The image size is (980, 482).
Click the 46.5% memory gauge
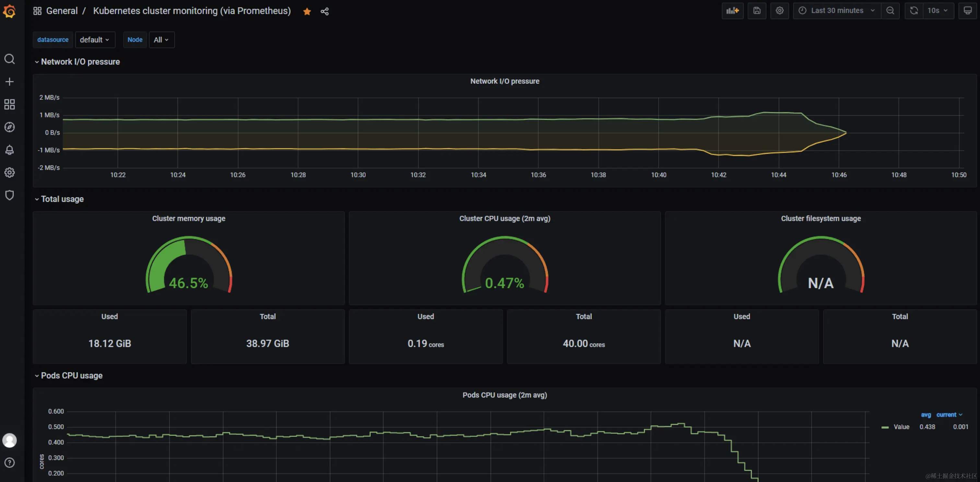[x=189, y=265]
